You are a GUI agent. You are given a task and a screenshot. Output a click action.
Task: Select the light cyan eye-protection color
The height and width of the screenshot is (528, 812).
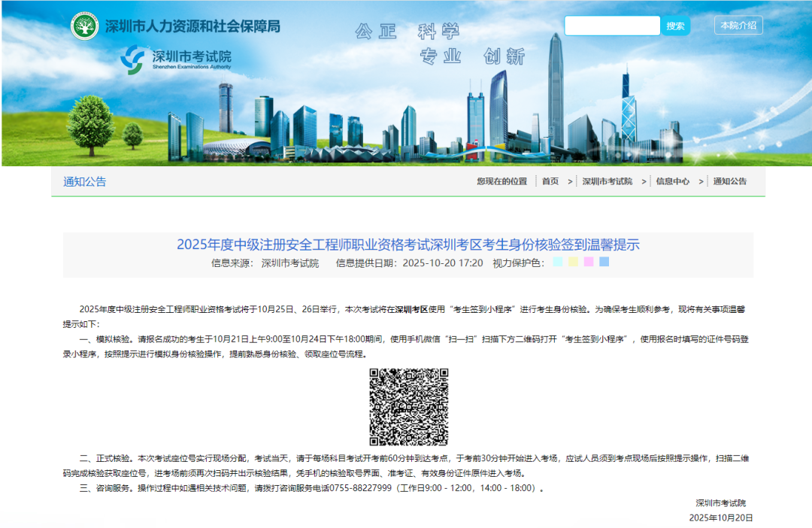tap(557, 262)
